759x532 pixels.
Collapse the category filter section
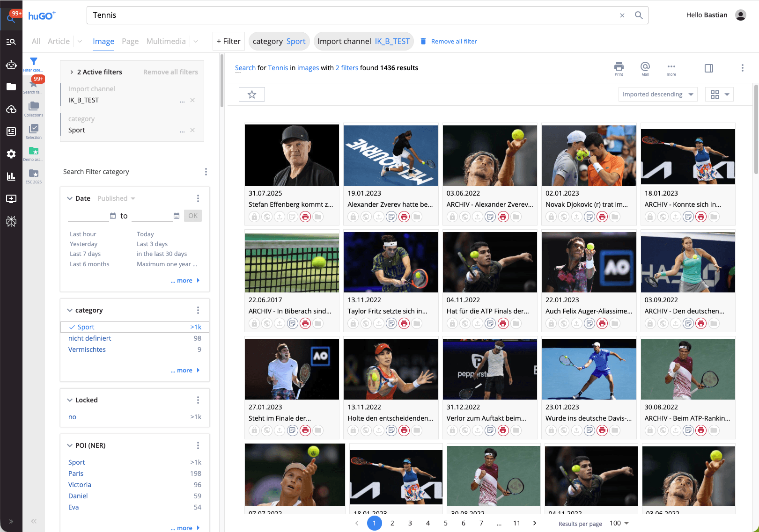70,310
